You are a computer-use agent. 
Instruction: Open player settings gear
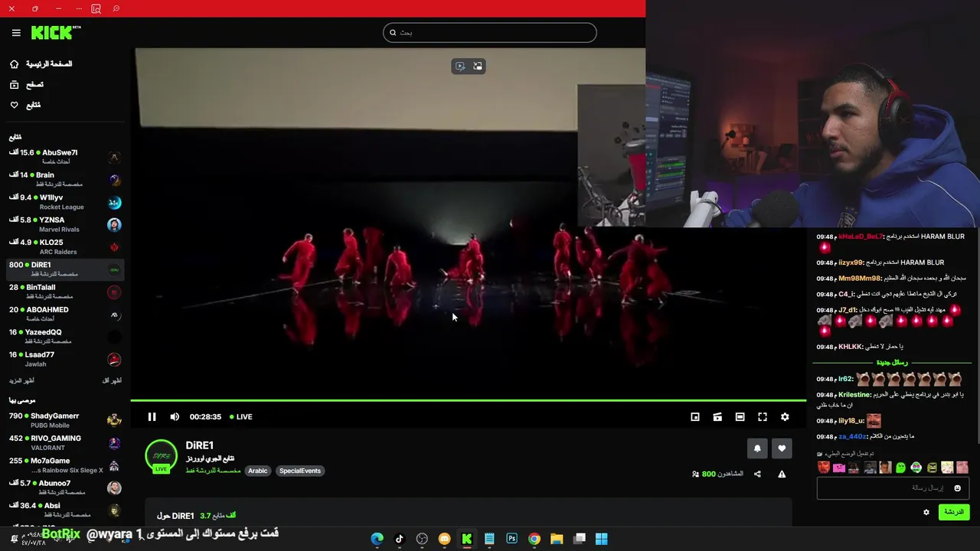[x=785, y=417]
